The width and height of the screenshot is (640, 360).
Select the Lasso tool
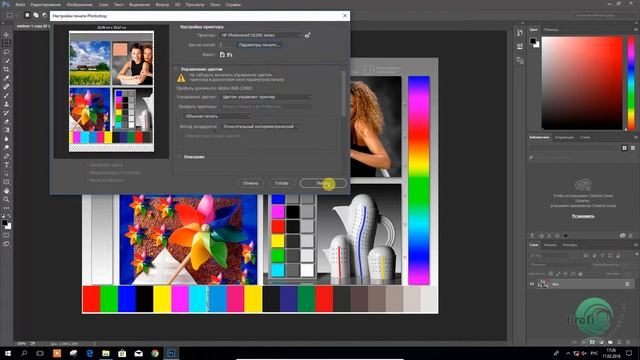[6, 52]
